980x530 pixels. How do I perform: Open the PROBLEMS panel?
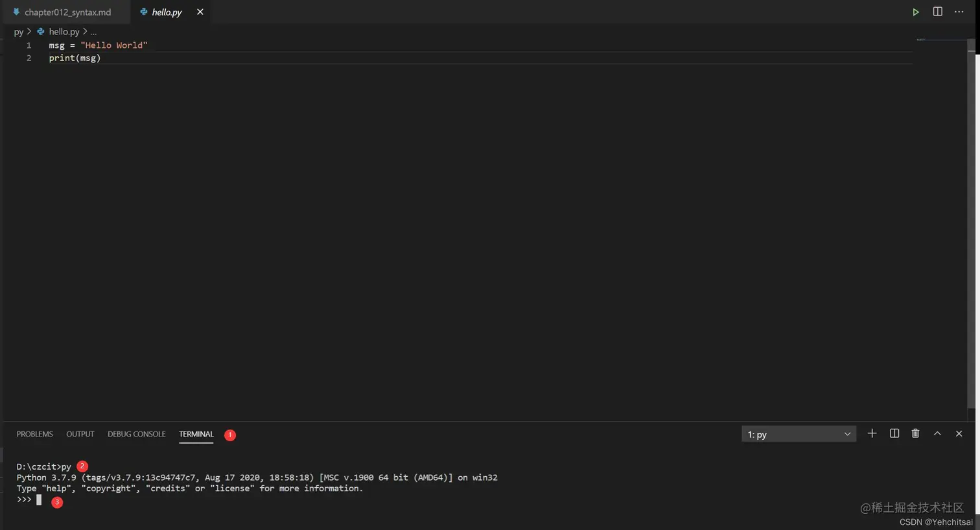[34, 434]
